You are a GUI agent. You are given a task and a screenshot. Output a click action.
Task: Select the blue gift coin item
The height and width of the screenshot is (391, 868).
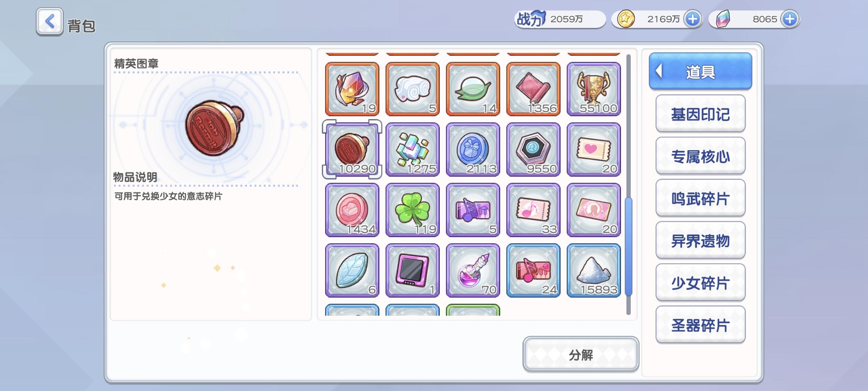tap(473, 150)
